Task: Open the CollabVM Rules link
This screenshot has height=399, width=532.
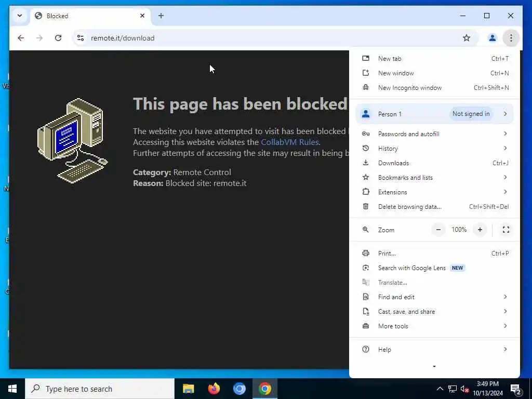Action: [x=289, y=142]
